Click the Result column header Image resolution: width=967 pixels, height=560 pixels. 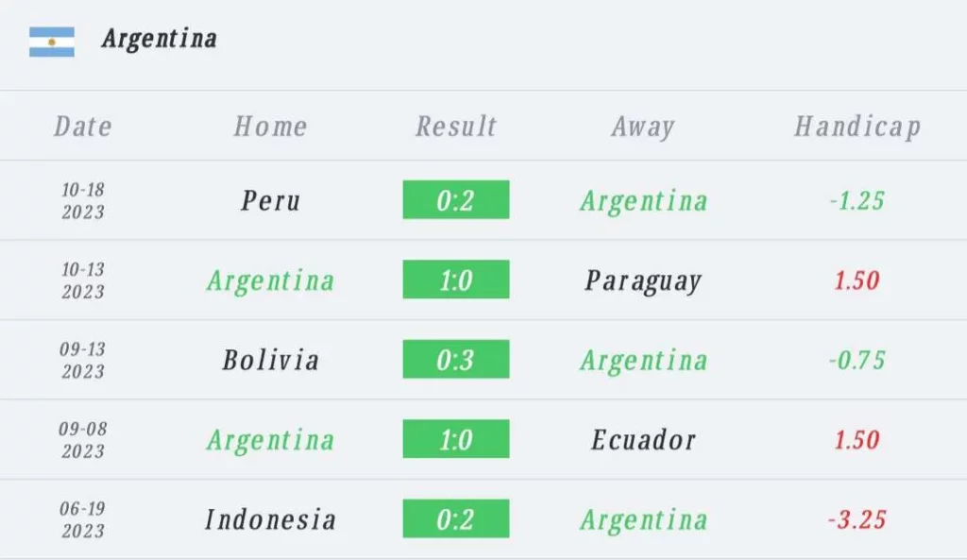pos(456,127)
